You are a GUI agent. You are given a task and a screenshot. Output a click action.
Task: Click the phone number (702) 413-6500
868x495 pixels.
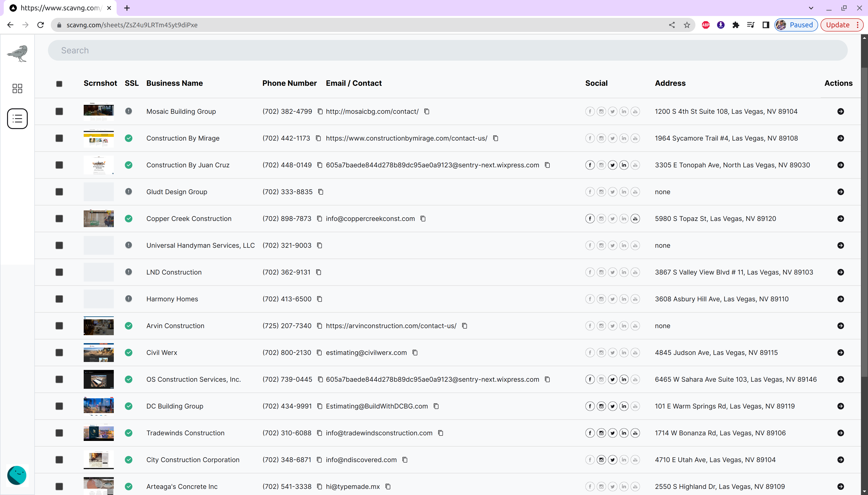pyautogui.click(x=287, y=299)
